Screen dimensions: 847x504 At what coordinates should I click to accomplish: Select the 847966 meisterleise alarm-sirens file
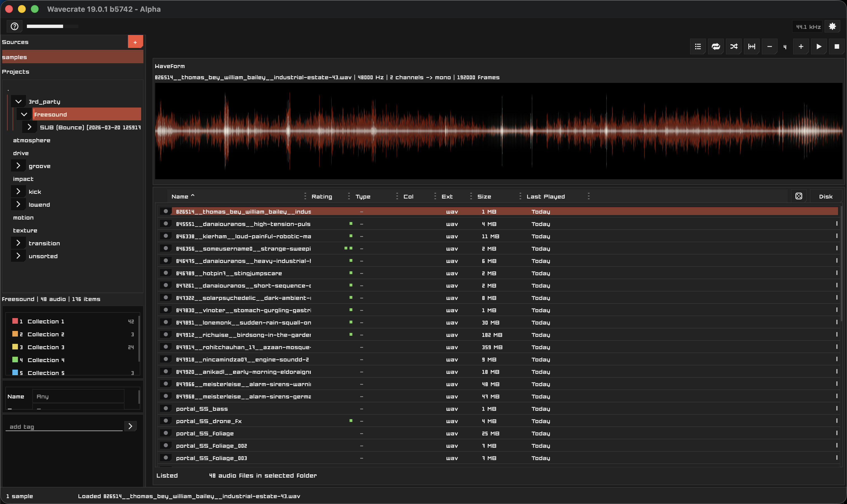pyautogui.click(x=498, y=384)
